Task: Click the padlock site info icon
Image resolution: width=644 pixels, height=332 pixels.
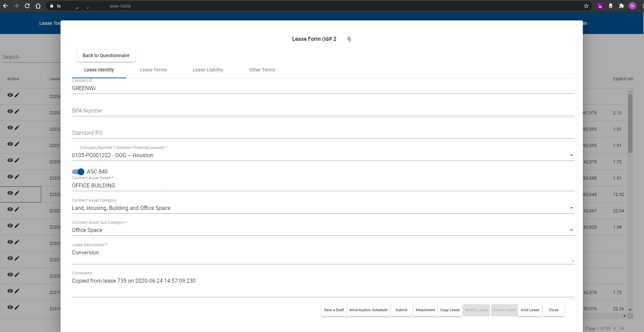Action: (x=52, y=6)
